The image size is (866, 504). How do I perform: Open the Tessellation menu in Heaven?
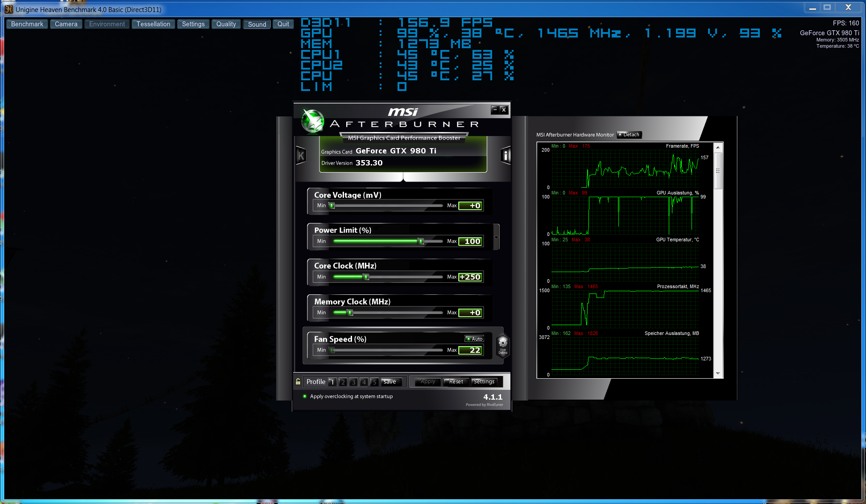pyautogui.click(x=153, y=24)
